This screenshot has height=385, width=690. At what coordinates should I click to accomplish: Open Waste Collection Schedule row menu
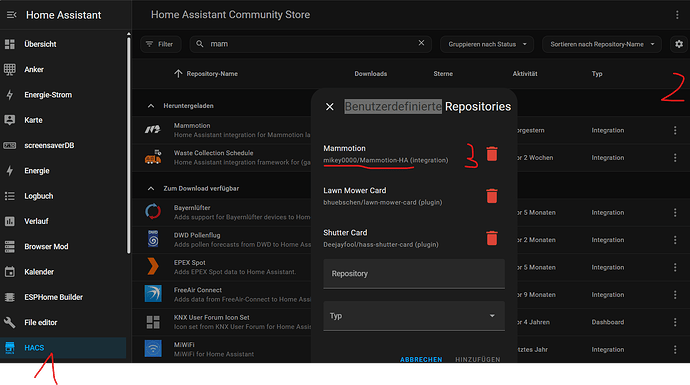pos(675,158)
